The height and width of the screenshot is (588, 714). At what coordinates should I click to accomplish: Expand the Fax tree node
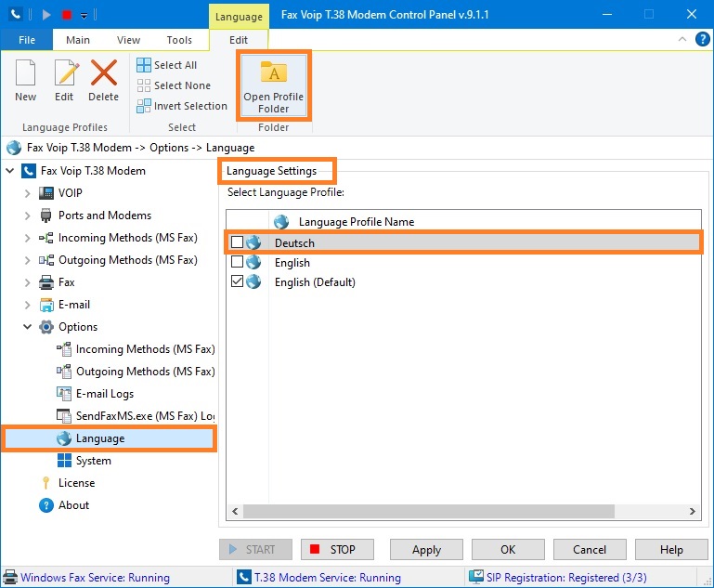pyautogui.click(x=27, y=282)
